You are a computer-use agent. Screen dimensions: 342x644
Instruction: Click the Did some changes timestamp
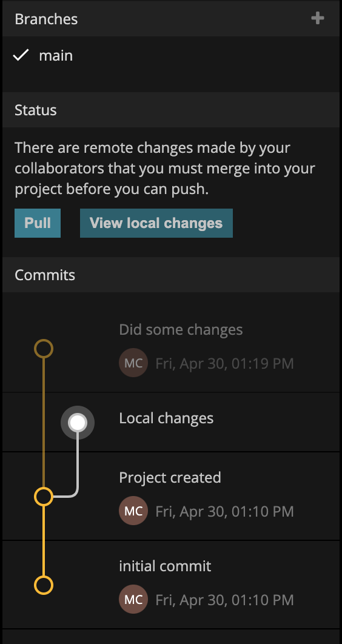click(x=224, y=363)
